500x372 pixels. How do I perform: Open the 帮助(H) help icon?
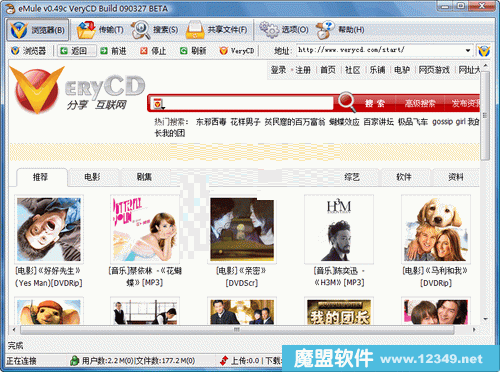tap(340, 30)
